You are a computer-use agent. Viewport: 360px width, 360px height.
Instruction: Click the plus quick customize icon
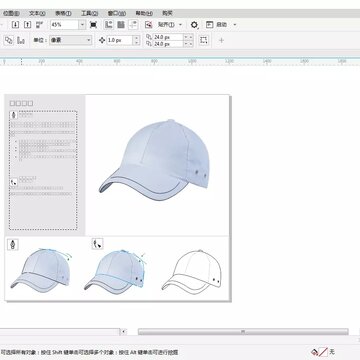[x=221, y=40]
